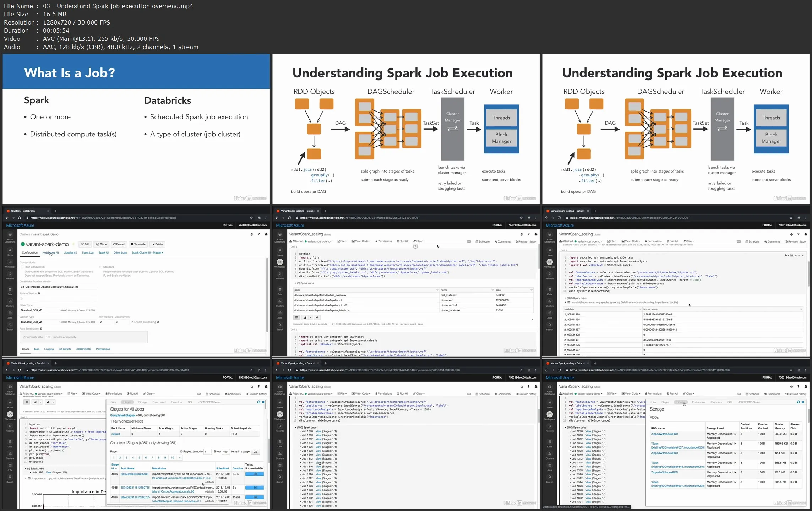Open the File menu in the Stages frame notebook
The height and width of the screenshot is (511, 812).
click(x=72, y=393)
